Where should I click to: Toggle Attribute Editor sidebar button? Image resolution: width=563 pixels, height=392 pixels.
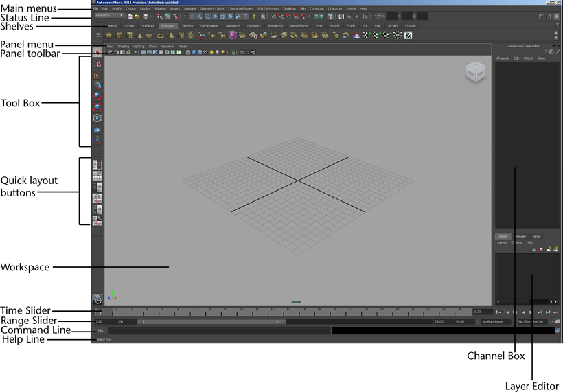(541, 16)
